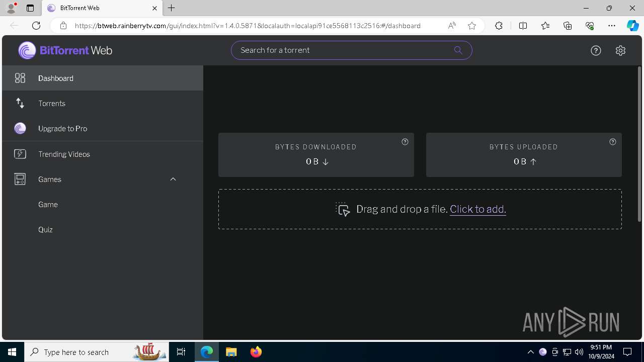Screen dimensions: 644x362
Task: Toggle Split screen in Edge
Action: click(523, 26)
